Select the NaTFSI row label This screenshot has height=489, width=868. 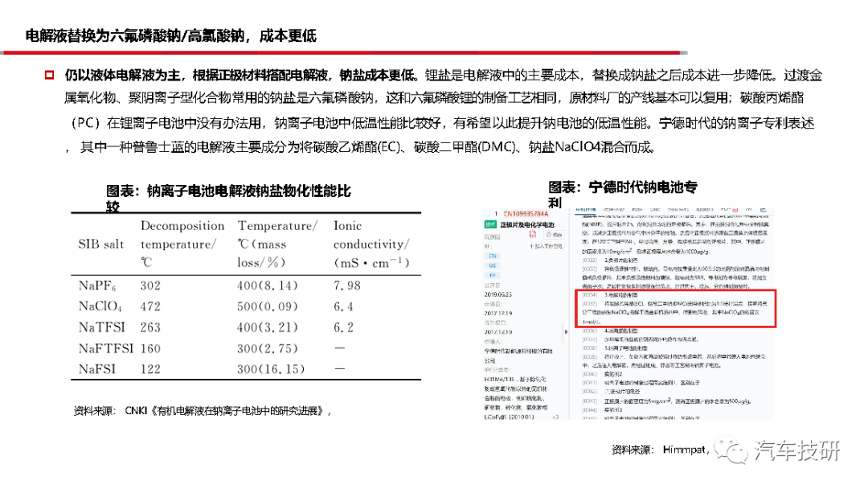click(x=102, y=327)
